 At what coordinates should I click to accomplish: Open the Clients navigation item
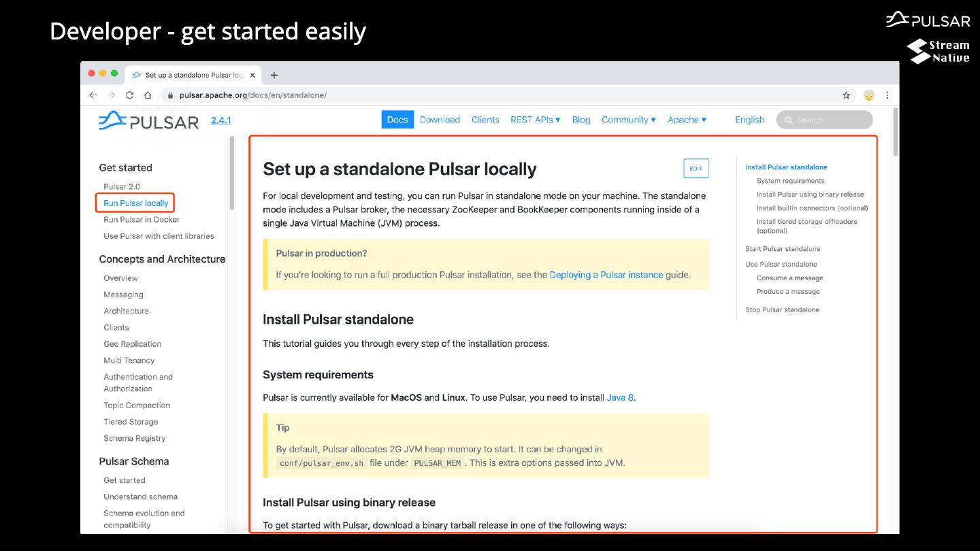[x=485, y=120]
